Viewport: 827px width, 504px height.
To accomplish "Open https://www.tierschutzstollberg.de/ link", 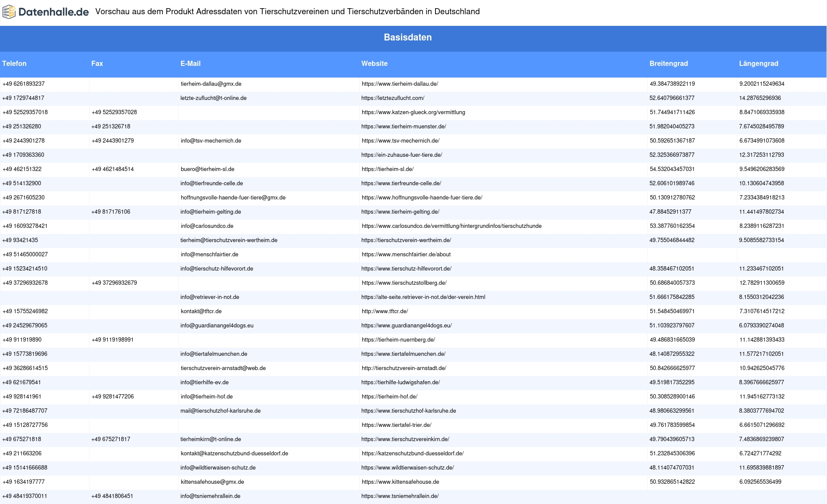I will coord(404,283).
